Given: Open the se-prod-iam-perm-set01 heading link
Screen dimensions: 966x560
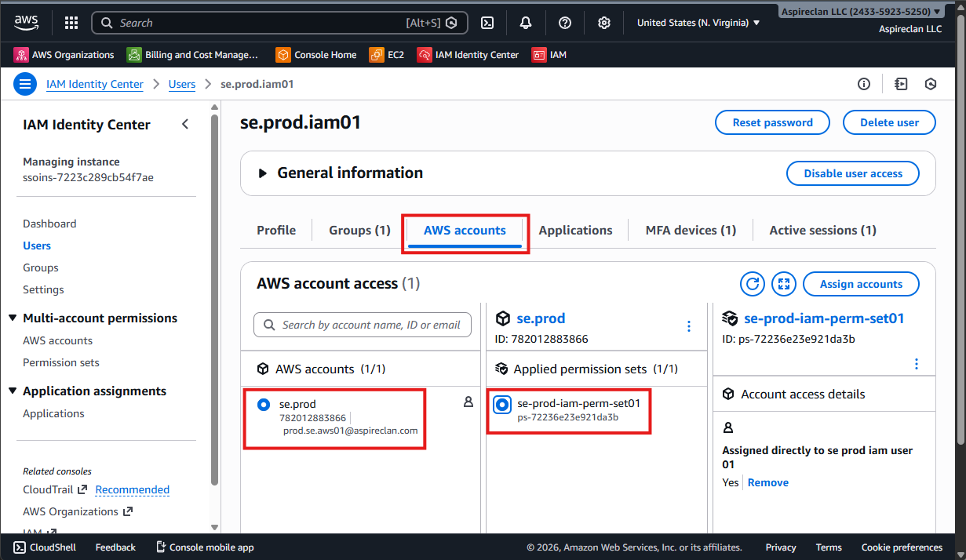Looking at the screenshot, I should click(x=824, y=318).
